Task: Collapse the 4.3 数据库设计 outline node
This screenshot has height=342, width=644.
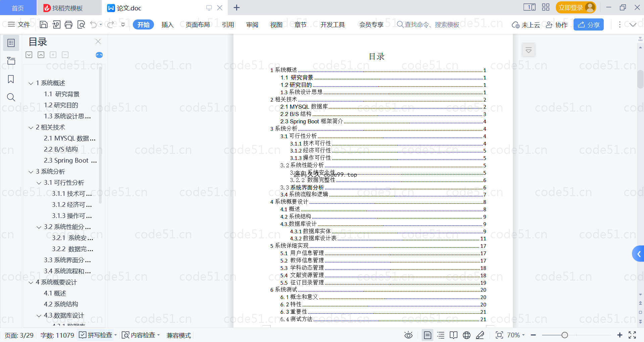Action: 39,316
